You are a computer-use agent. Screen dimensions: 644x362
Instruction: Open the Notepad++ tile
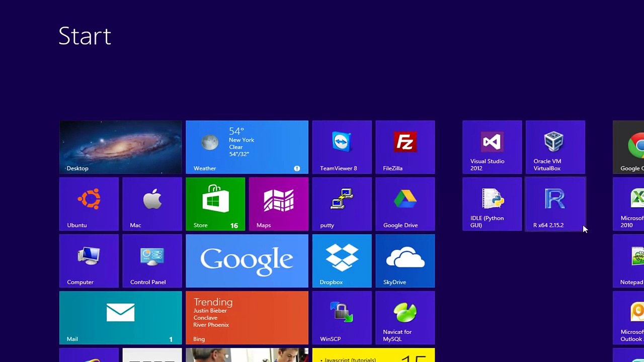(628, 261)
